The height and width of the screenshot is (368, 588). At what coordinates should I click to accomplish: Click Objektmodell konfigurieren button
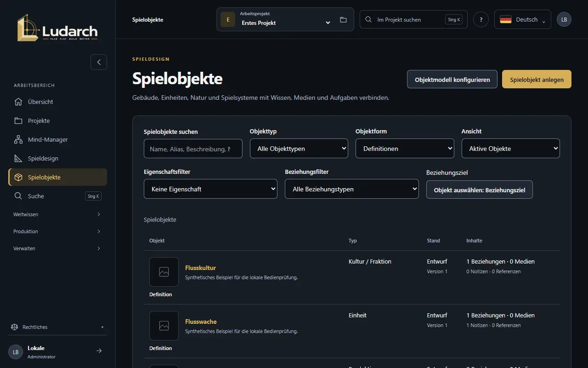[452, 79]
